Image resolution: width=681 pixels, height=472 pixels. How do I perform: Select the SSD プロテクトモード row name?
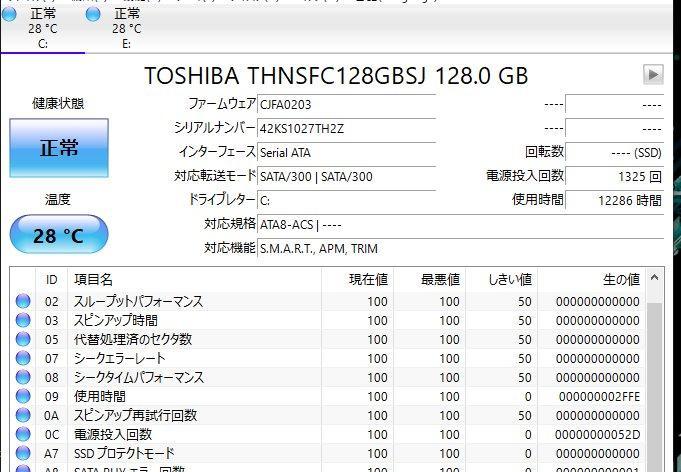[x=124, y=454]
